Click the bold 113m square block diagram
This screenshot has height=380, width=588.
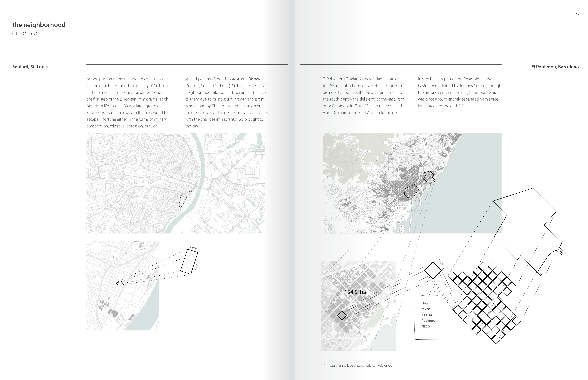click(433, 270)
